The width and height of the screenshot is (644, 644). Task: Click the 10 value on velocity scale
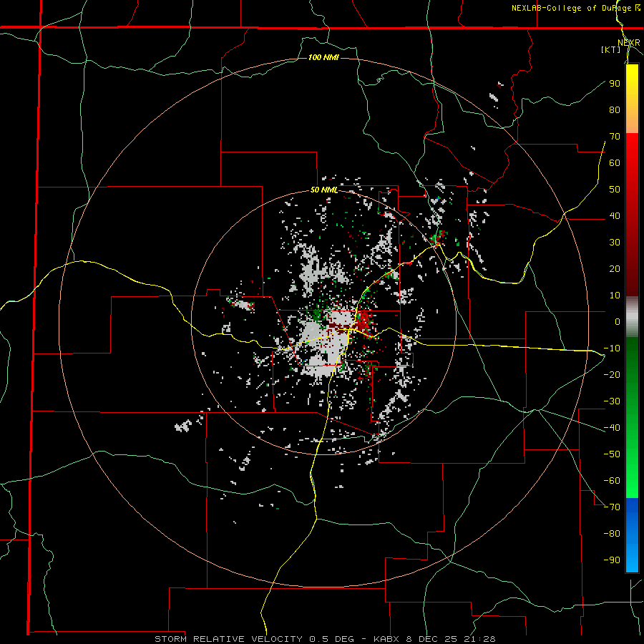[x=615, y=296]
